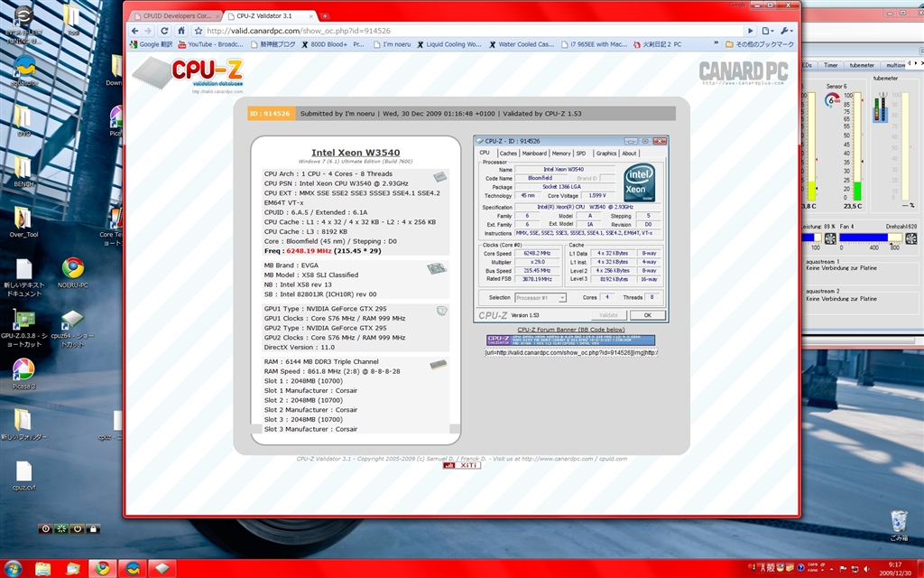Click CPU-Z Forum Banner link

pyautogui.click(x=571, y=330)
